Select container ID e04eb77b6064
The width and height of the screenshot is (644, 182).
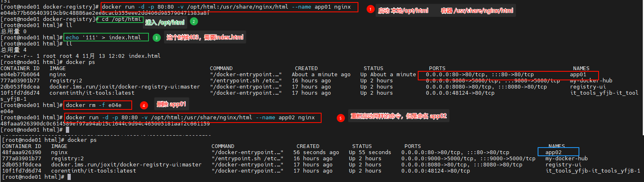pyautogui.click(x=20, y=75)
